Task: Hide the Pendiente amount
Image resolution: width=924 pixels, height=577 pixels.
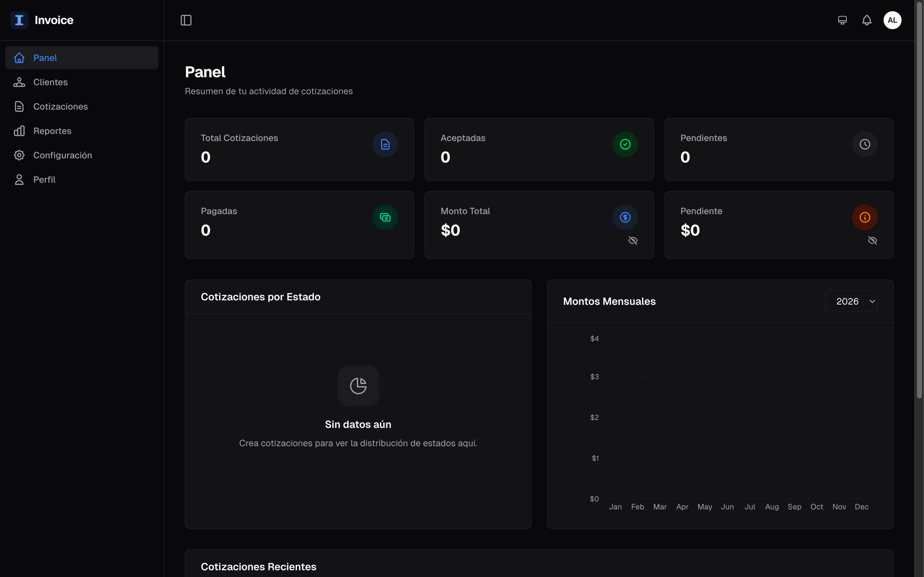Action: coord(873,240)
